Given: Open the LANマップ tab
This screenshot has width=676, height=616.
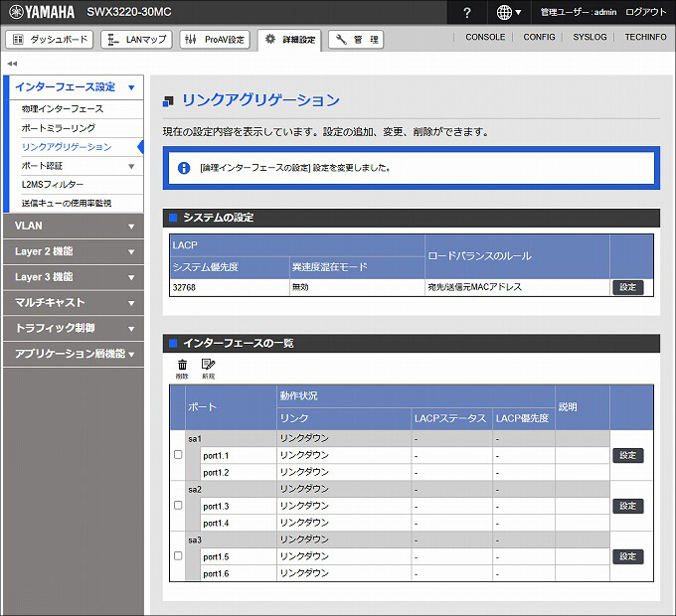Looking at the screenshot, I should tap(136, 40).
